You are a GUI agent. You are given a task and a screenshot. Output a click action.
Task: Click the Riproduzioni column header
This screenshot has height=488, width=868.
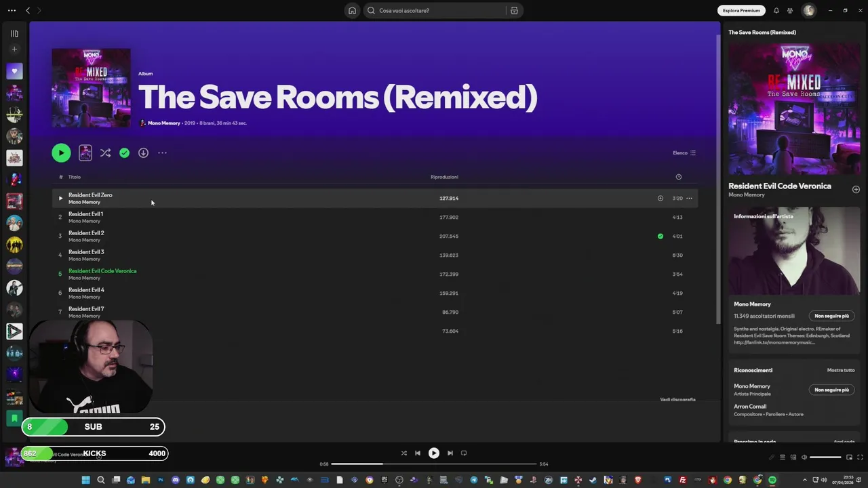444,177
